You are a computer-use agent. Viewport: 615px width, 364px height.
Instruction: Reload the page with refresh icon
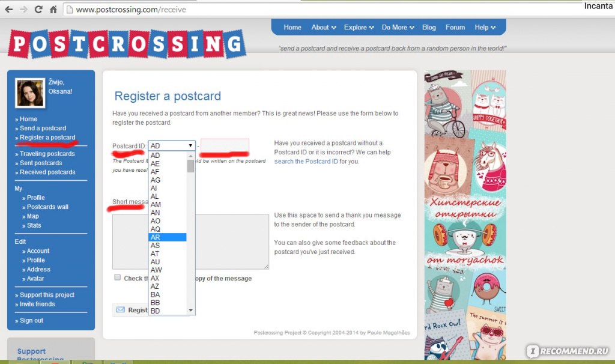click(x=38, y=10)
